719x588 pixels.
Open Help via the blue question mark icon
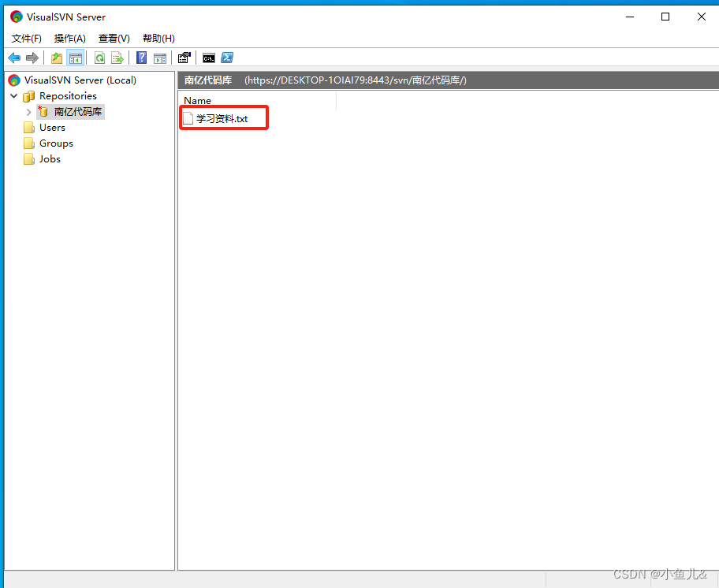point(141,58)
